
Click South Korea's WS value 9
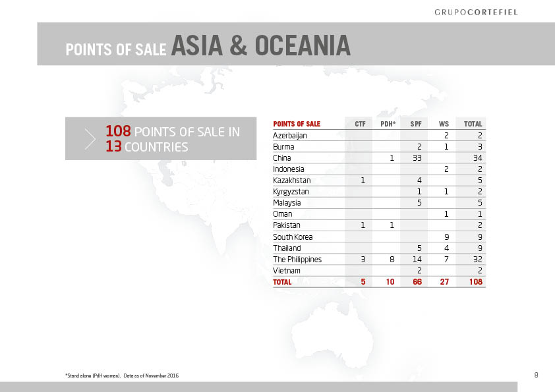[446, 237]
